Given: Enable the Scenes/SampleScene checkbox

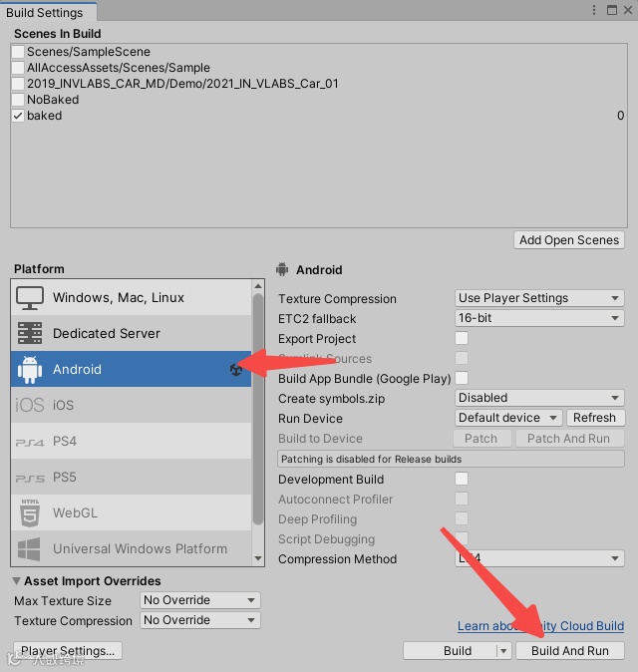Looking at the screenshot, I should 18,52.
